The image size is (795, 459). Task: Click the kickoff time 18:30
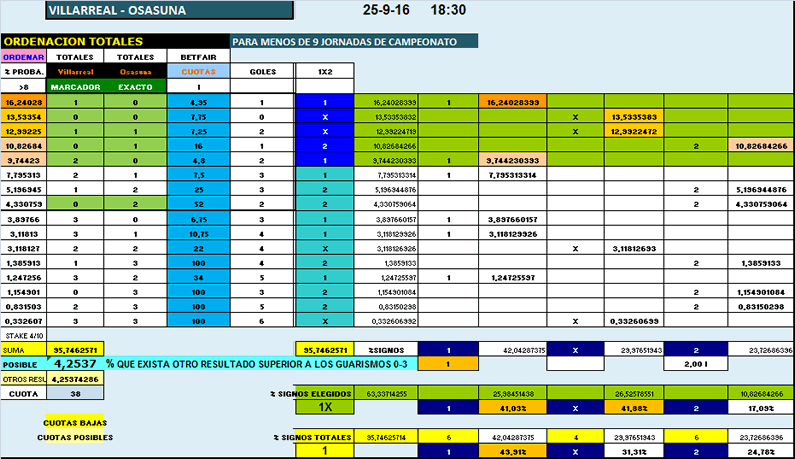click(448, 10)
